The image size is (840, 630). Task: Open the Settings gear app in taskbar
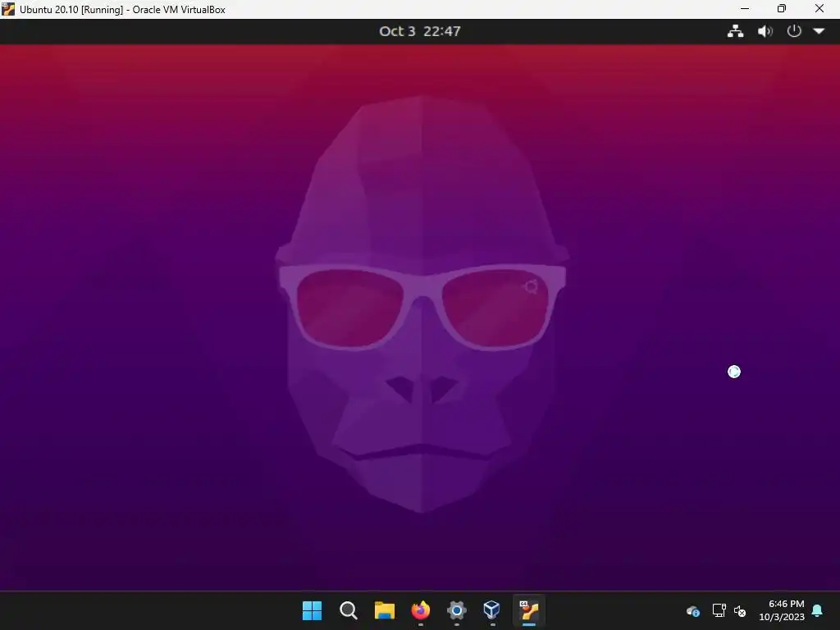tap(456, 610)
